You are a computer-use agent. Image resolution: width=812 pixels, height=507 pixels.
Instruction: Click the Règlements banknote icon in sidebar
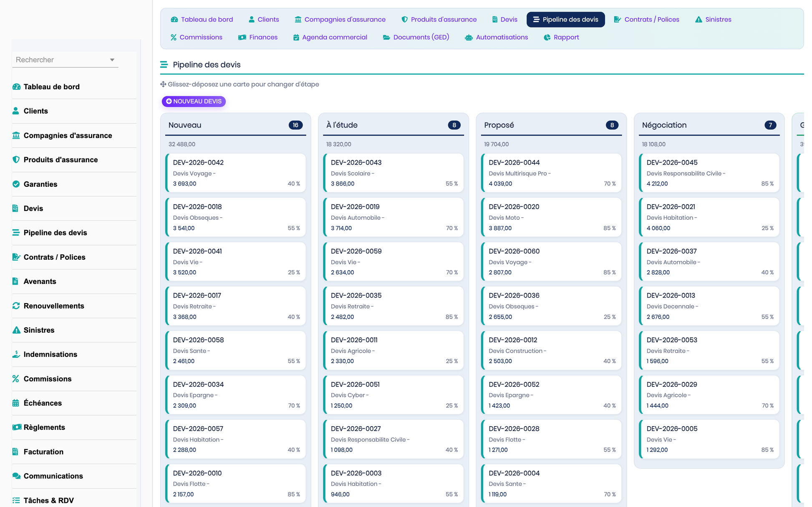pyautogui.click(x=17, y=427)
